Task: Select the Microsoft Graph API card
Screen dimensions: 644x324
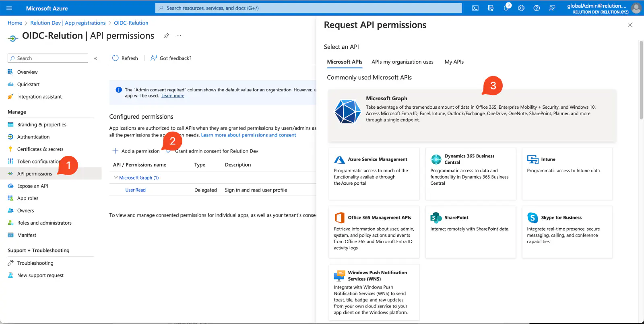Action: [472, 116]
